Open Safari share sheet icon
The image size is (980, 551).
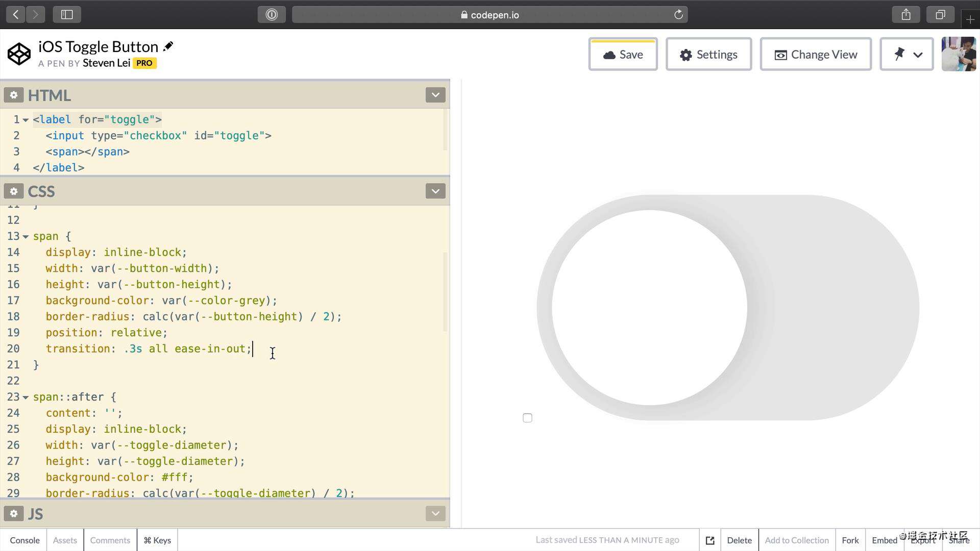[906, 15]
